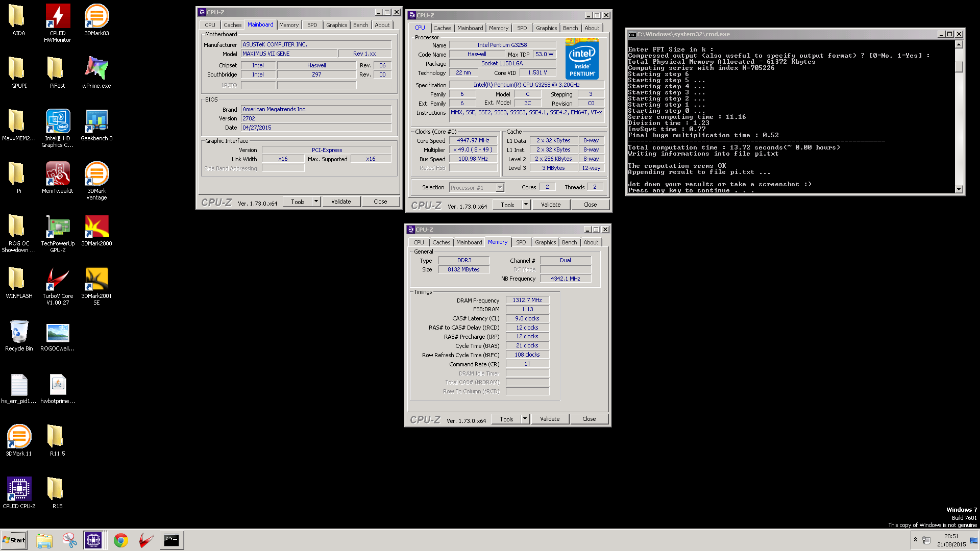Click the DRAM Frequency 1312.7 MHz value

pos(527,300)
